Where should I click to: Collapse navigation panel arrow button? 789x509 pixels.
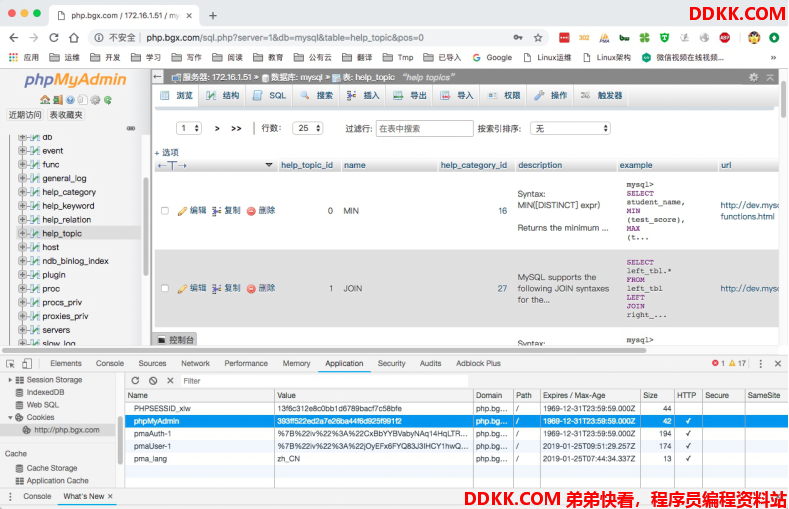[157, 77]
